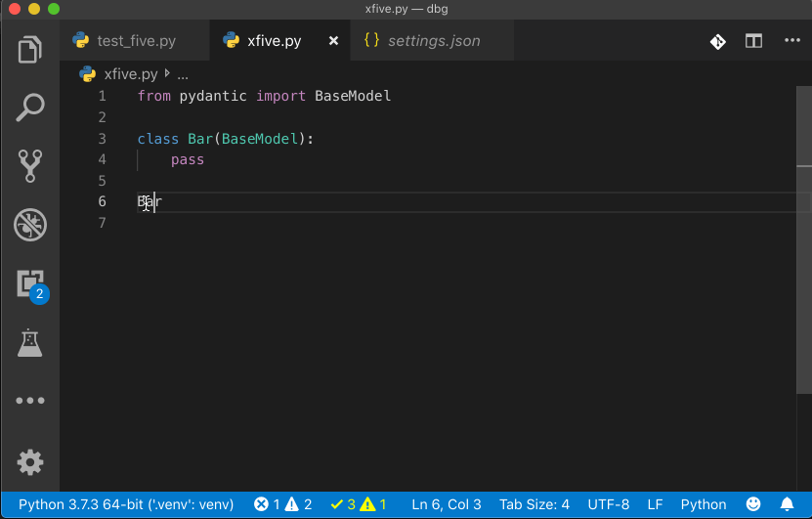Open the Manage settings gear

(x=30, y=462)
